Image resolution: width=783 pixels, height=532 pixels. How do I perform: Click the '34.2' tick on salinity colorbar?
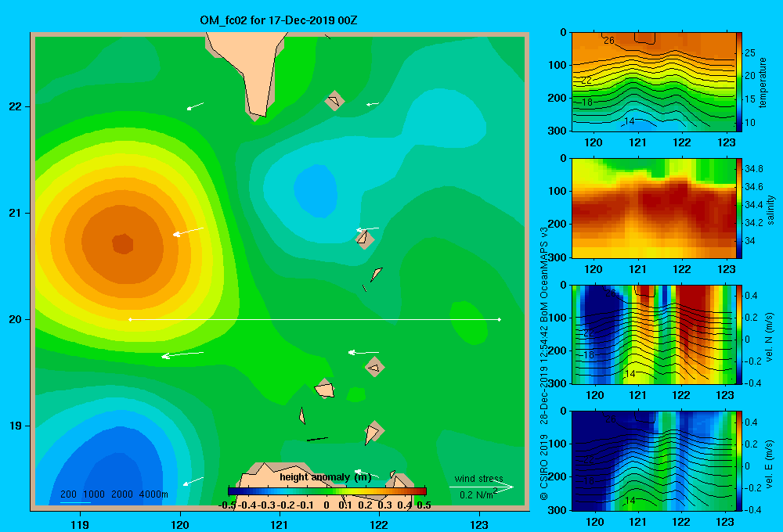753,223
